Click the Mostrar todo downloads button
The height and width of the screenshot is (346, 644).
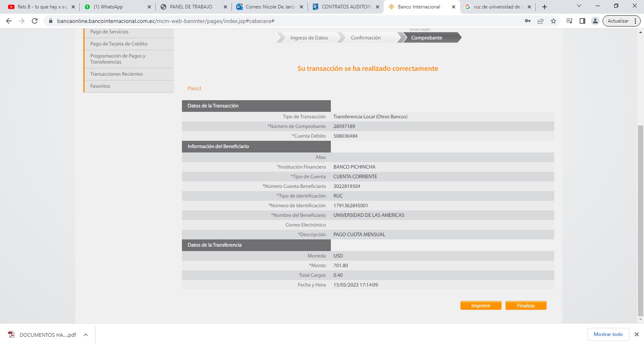pyautogui.click(x=608, y=334)
